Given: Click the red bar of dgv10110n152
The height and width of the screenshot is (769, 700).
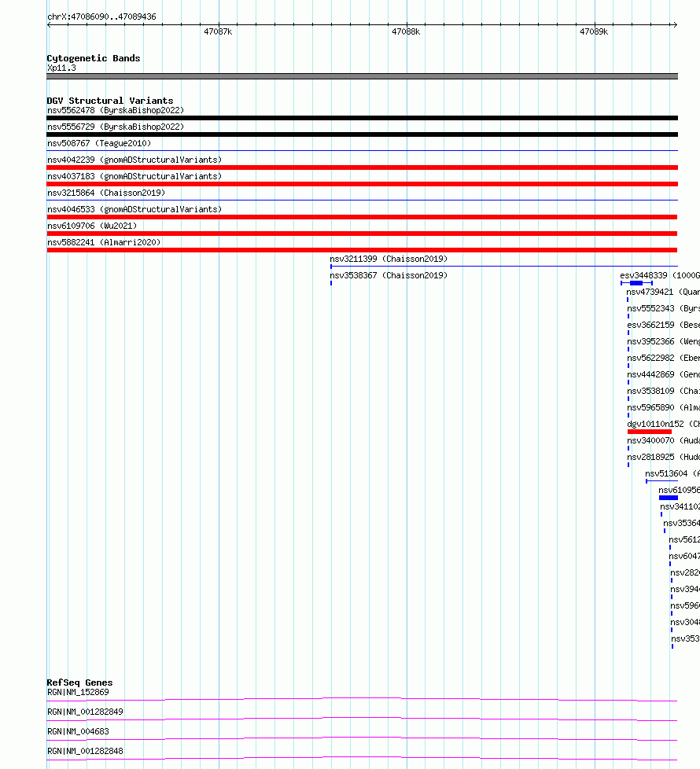Looking at the screenshot, I should click(650, 432).
